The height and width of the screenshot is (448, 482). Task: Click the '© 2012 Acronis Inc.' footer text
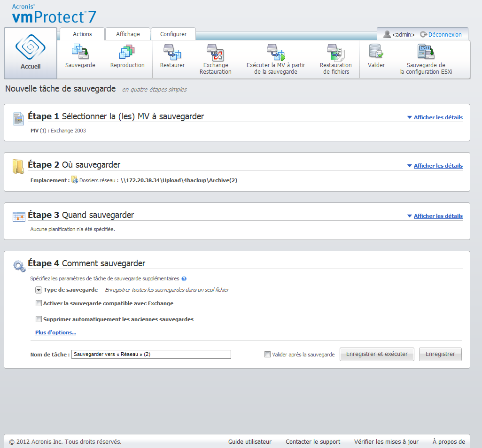point(65,441)
